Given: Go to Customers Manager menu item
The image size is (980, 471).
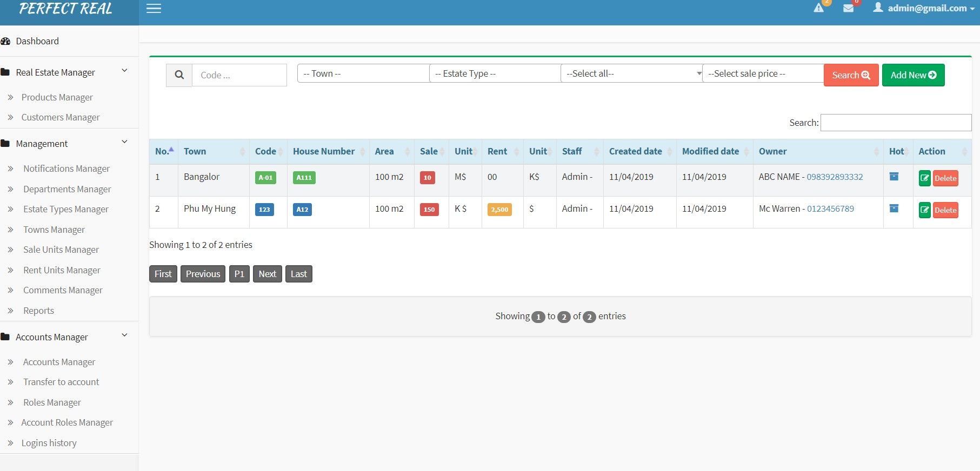Looking at the screenshot, I should (x=60, y=117).
